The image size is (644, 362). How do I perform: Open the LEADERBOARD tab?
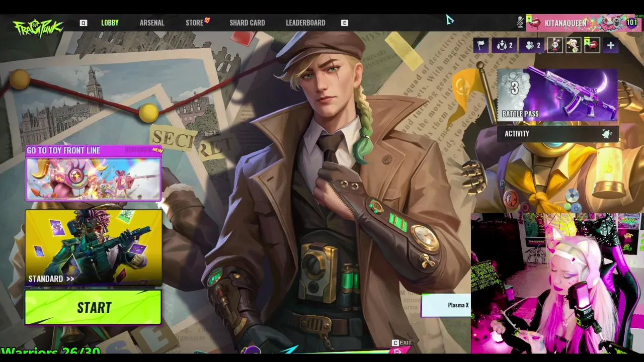point(305,23)
